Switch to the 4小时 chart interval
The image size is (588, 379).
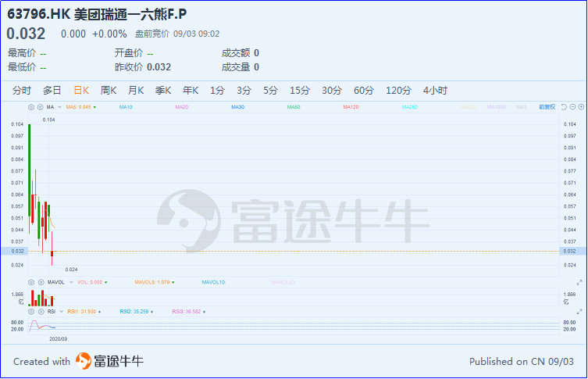tap(435, 91)
